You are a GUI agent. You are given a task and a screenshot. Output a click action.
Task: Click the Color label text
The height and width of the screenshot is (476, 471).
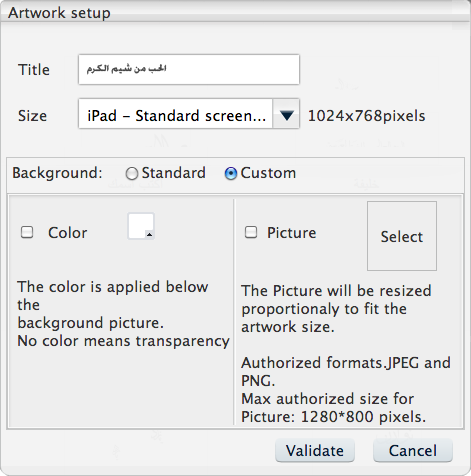click(68, 233)
